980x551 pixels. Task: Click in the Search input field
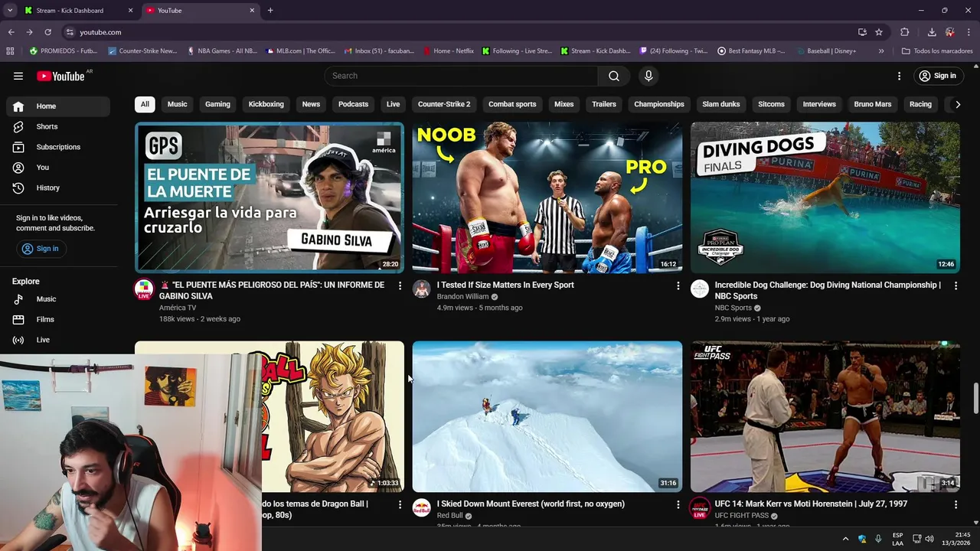(x=461, y=76)
